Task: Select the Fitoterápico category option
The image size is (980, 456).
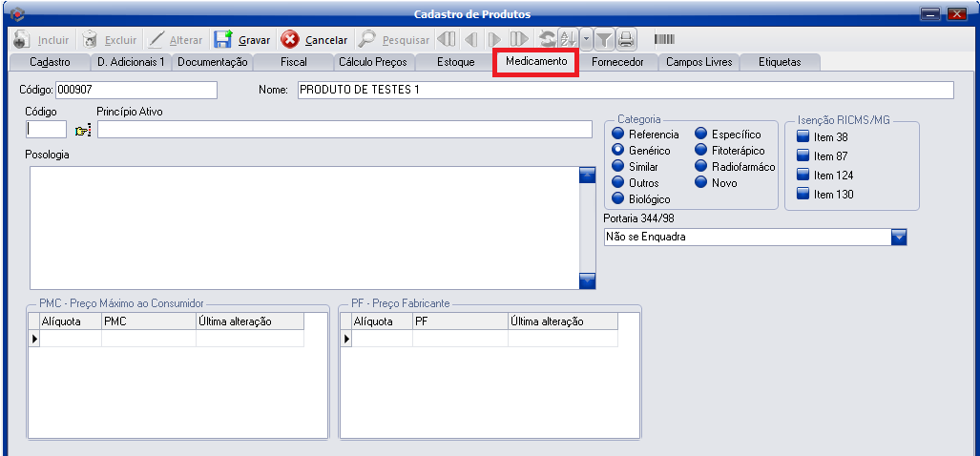Action: pos(701,151)
